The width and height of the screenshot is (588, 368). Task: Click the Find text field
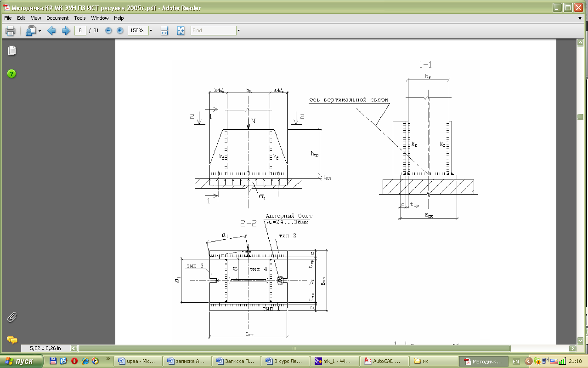click(214, 30)
